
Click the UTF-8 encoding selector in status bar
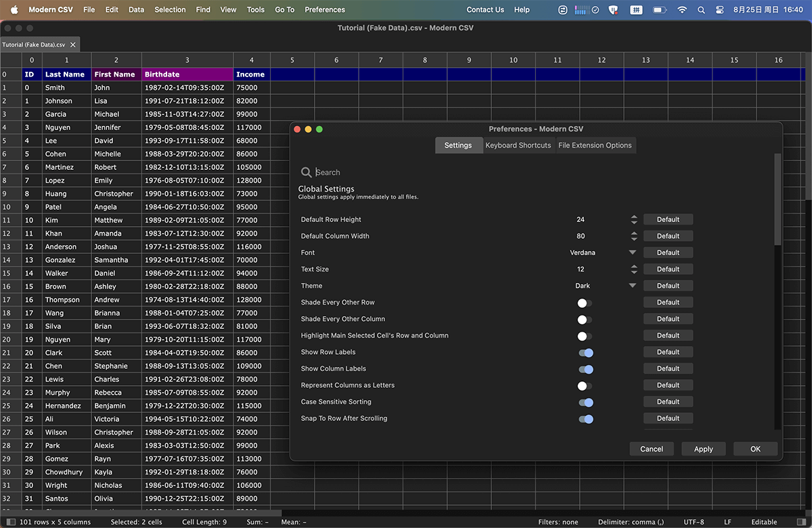point(694,523)
